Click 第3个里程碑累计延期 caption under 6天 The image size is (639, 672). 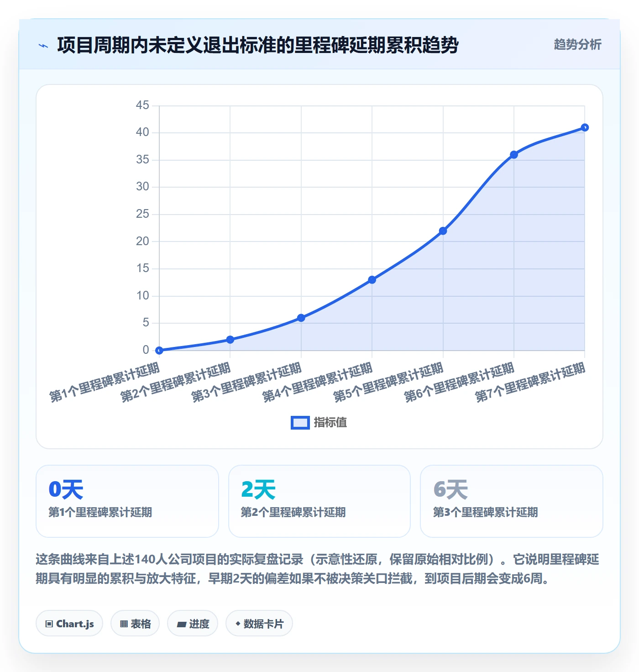485,512
